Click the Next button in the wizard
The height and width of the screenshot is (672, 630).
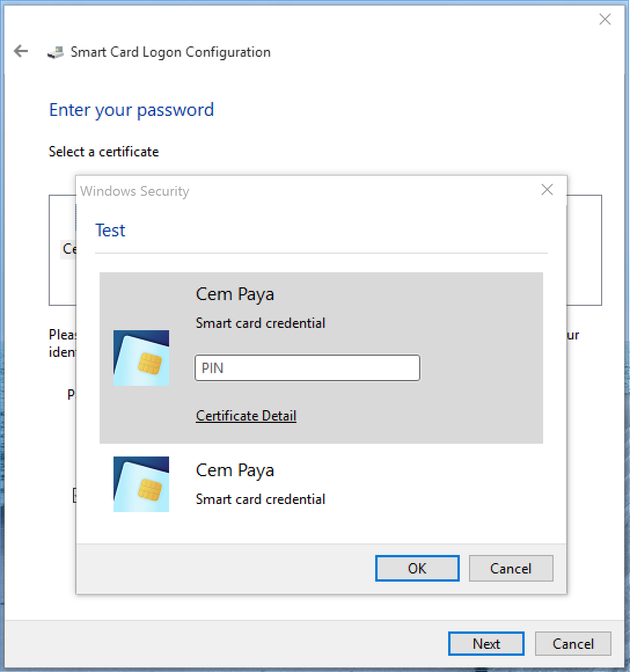pos(486,644)
